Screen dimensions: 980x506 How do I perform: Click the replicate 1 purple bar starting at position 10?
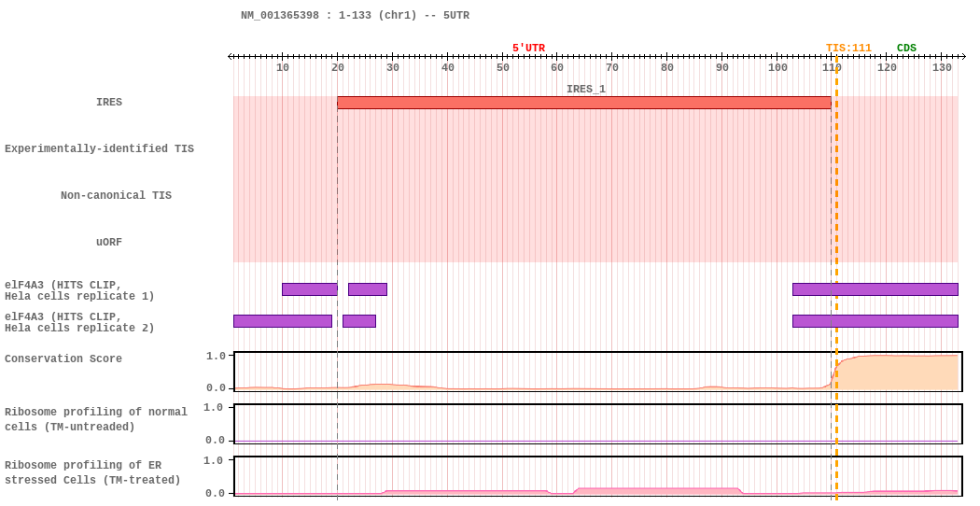click(309, 289)
